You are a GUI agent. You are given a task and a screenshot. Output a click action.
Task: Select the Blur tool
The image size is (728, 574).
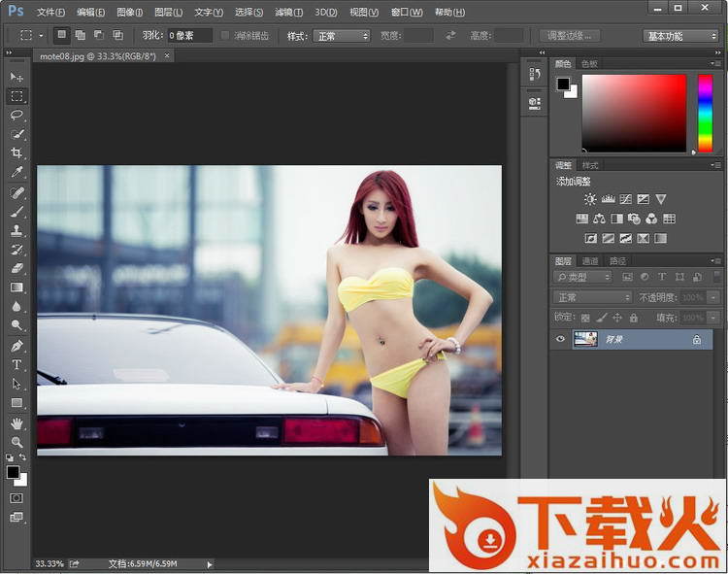coord(17,307)
